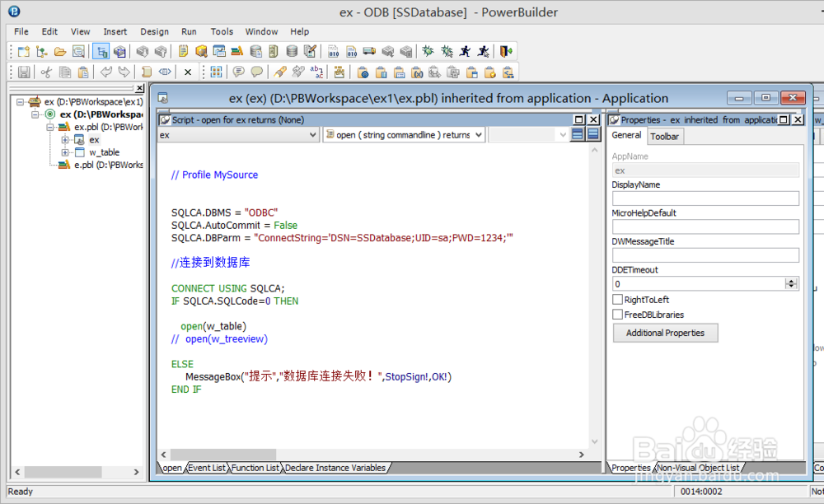Toggle the Output window toolbar icon

tap(119, 51)
